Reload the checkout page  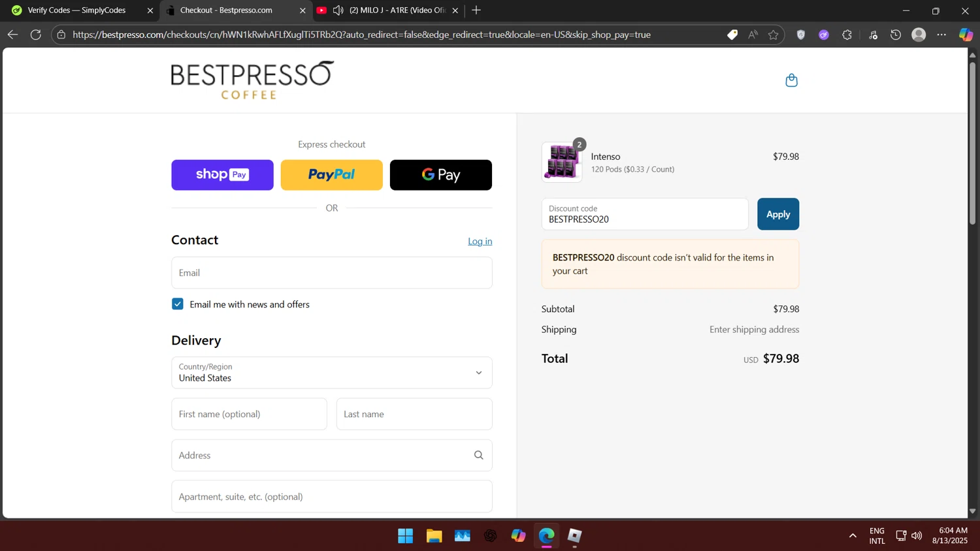coord(36,35)
